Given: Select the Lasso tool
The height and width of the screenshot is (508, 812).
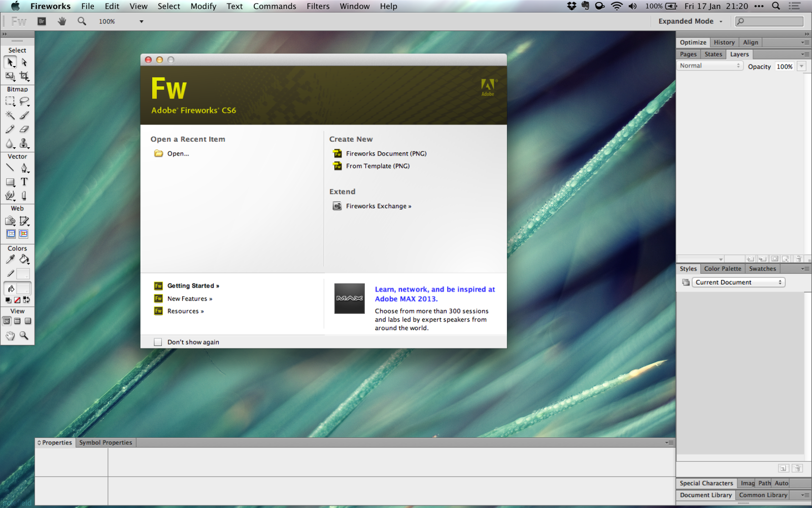Looking at the screenshot, I should point(24,102).
